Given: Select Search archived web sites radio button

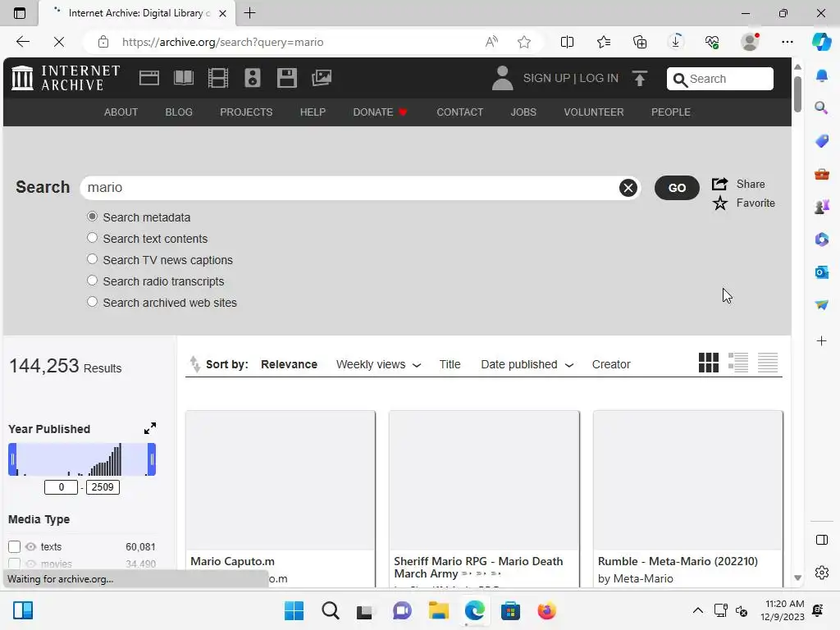Looking at the screenshot, I should (92, 302).
